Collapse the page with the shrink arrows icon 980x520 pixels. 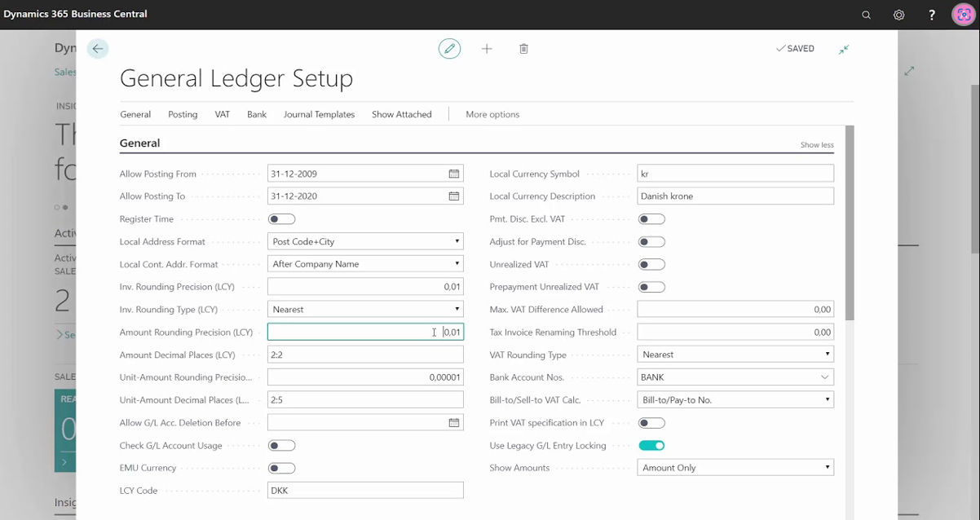844,49
